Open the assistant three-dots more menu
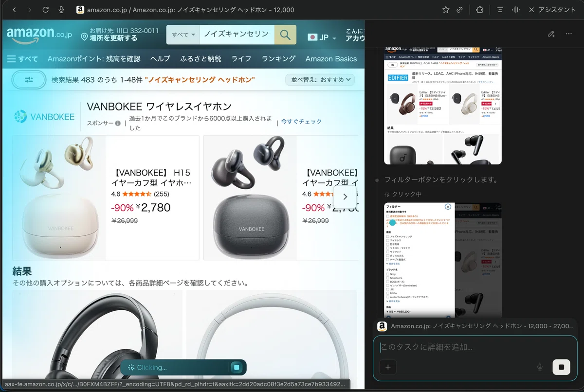Viewport: 584px width, 392px height. (x=568, y=34)
